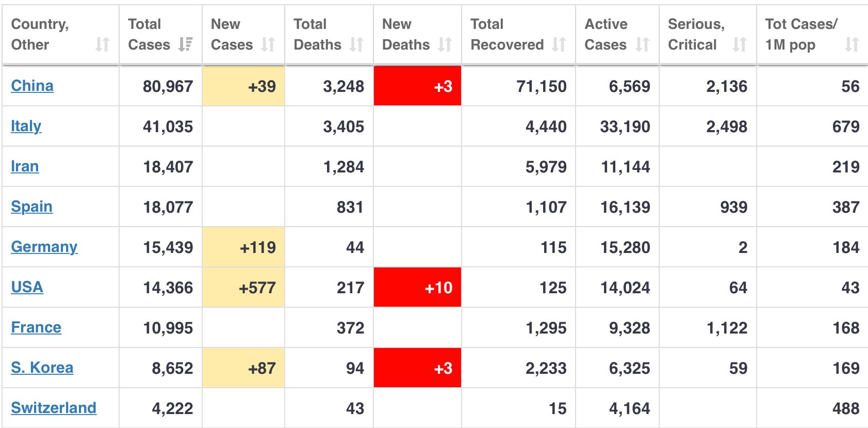
Task: Click the red +10 new deaths cell for USA
Action: click(417, 287)
